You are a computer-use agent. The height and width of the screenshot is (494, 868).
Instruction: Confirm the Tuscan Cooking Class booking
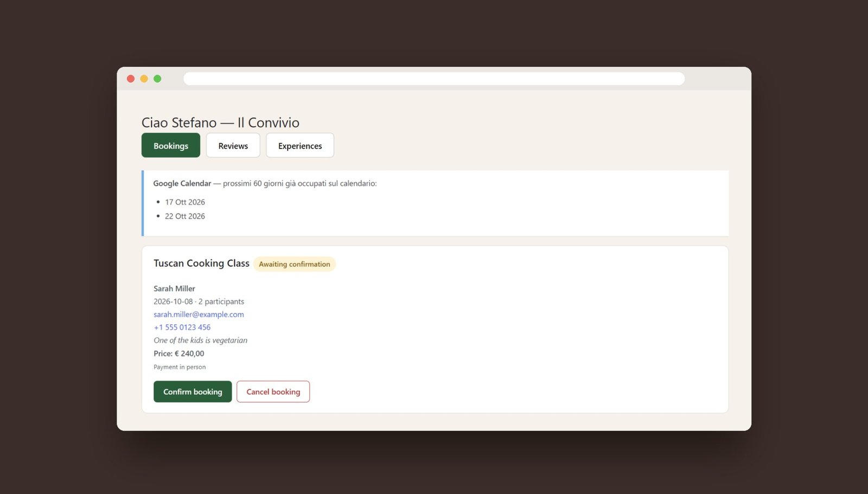pos(193,392)
